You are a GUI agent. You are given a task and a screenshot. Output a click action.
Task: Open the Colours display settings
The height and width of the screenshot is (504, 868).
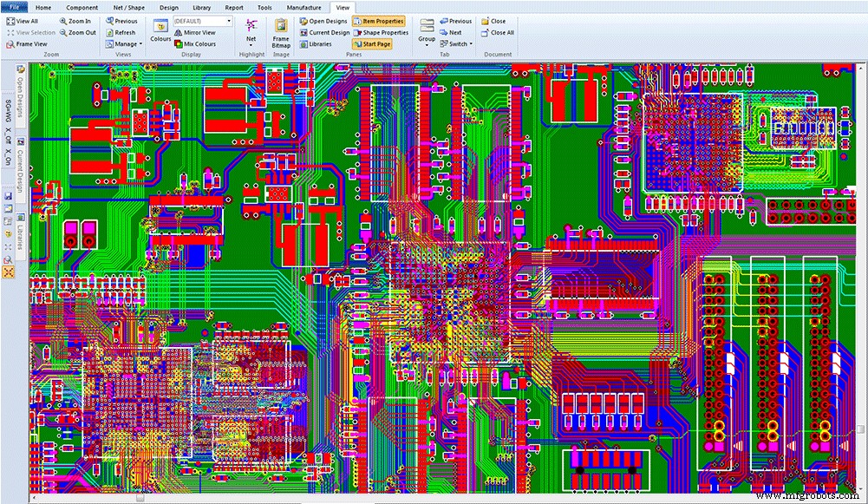pos(161,33)
